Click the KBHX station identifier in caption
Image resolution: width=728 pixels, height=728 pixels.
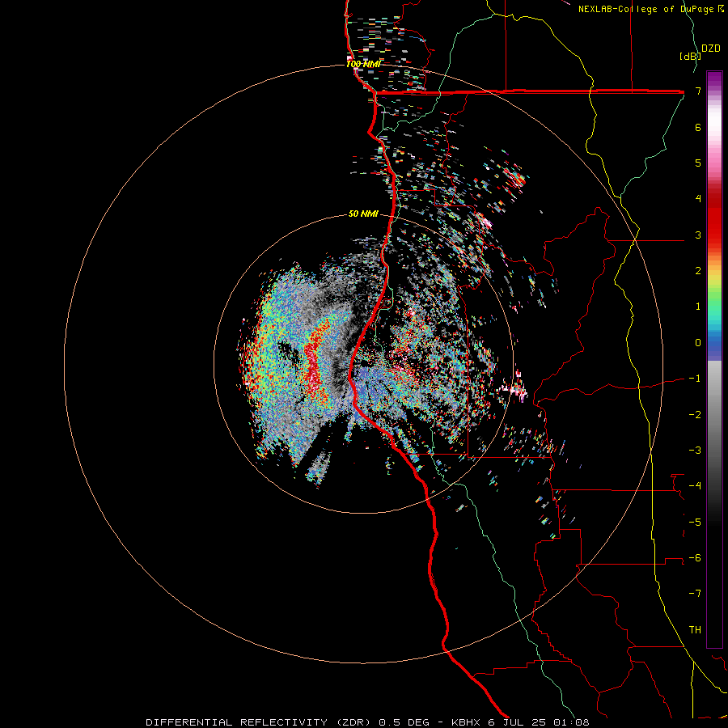point(467,722)
